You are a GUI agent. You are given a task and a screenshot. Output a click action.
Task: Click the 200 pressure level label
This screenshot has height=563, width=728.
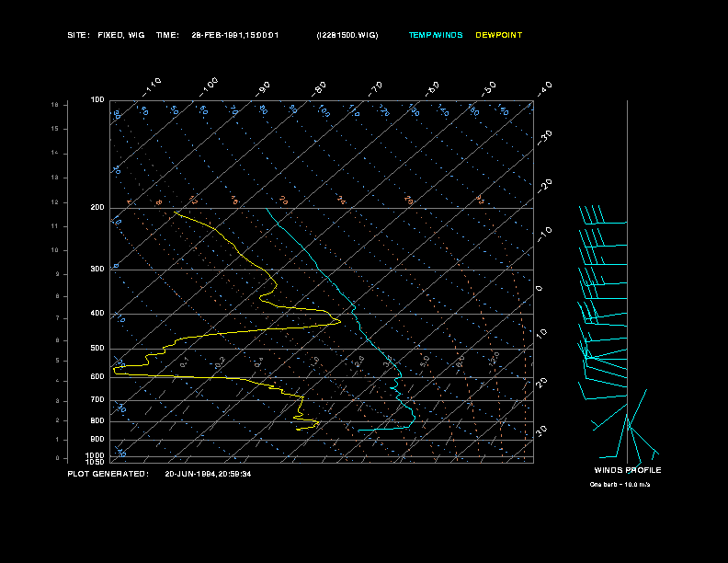[97, 208]
